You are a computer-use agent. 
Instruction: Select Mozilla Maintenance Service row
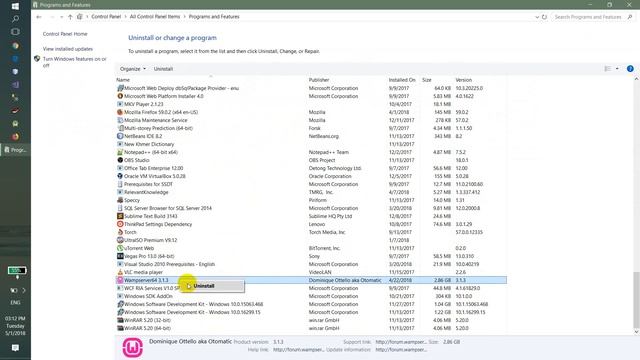(311, 120)
